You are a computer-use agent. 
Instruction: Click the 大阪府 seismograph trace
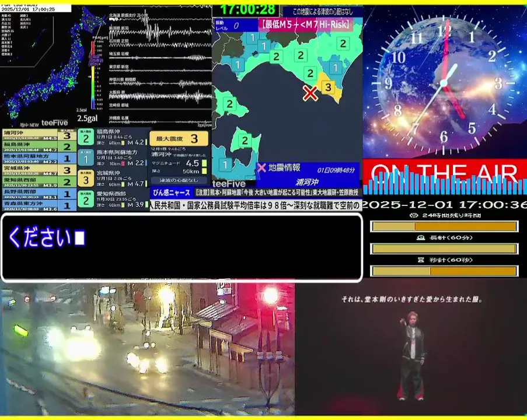[x=160, y=96]
